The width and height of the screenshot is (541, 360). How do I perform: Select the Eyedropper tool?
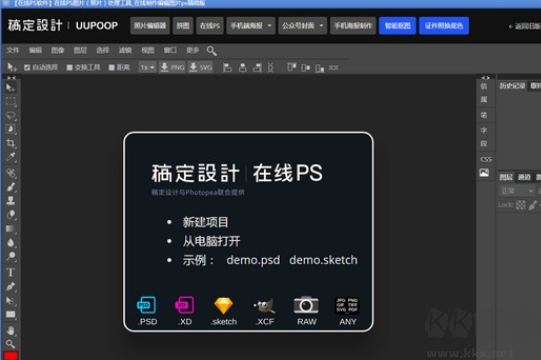pyautogui.click(x=10, y=157)
